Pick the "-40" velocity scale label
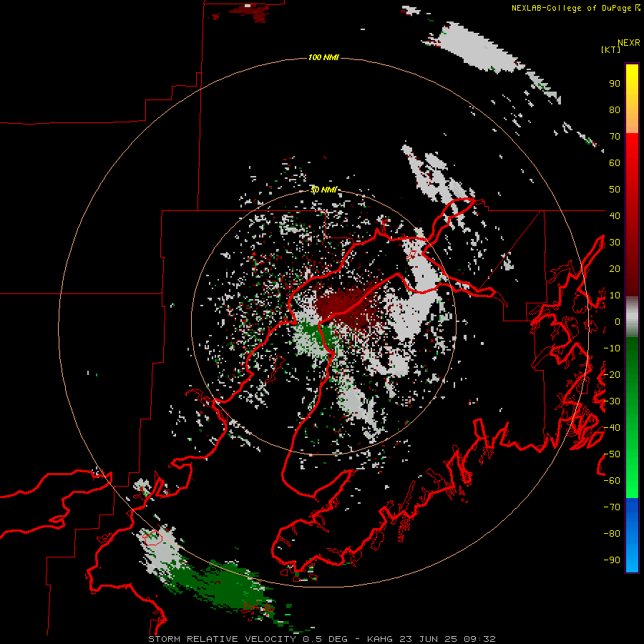This screenshot has width=644, height=644. point(612,428)
